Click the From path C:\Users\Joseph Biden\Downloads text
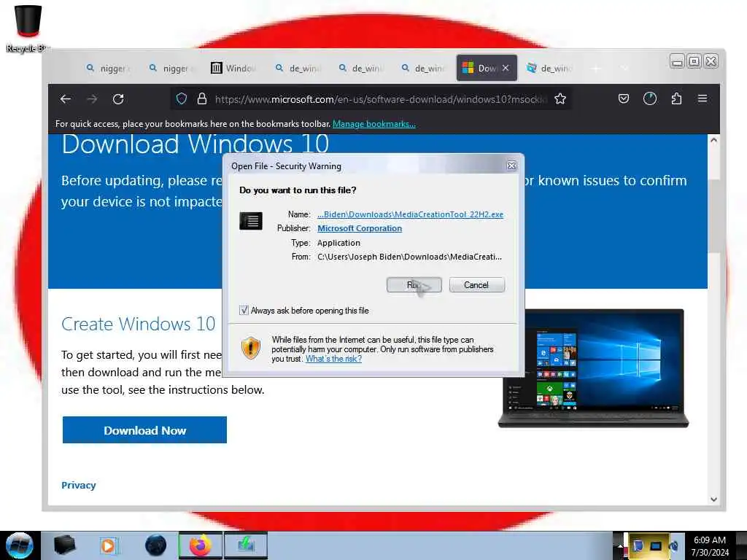 [x=410, y=257]
